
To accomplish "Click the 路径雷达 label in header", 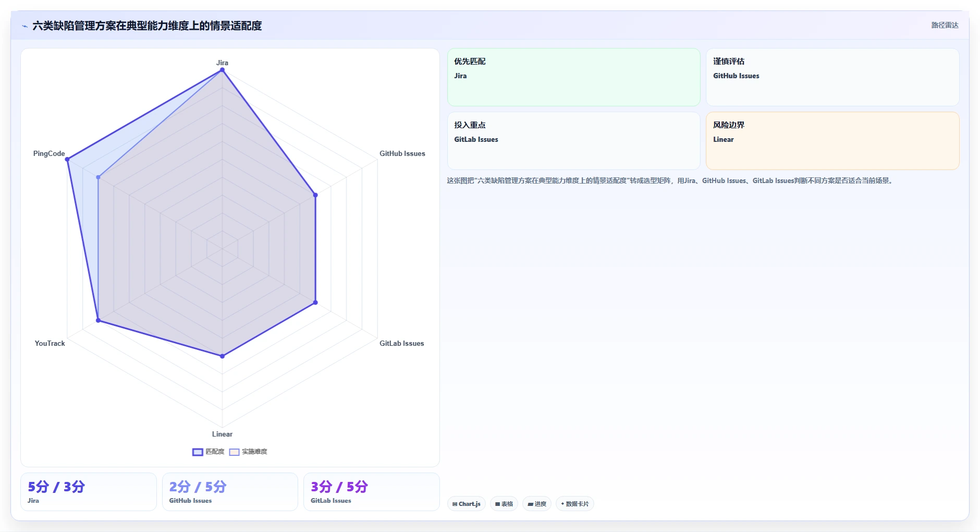I will (x=945, y=25).
